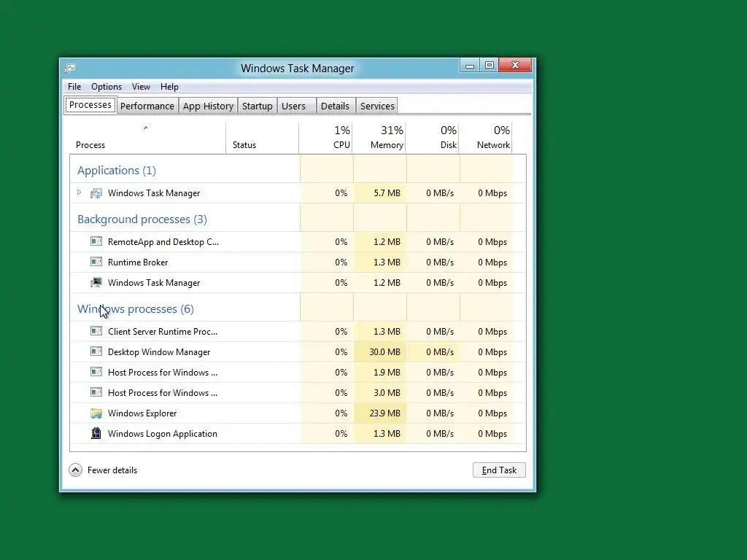Select the Runtime Broker process name
The height and width of the screenshot is (560, 747).
[x=138, y=262]
